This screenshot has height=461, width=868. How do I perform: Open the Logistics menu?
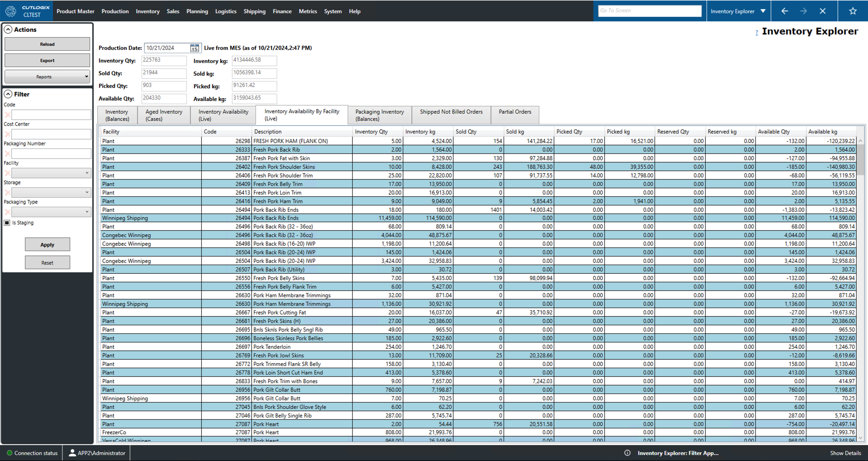point(226,11)
